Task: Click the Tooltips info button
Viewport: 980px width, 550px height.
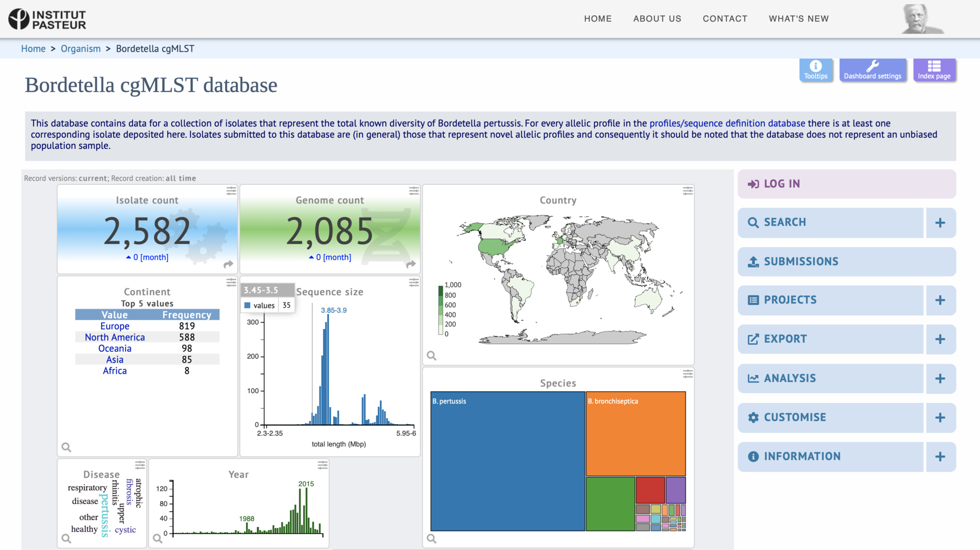Action: point(815,70)
